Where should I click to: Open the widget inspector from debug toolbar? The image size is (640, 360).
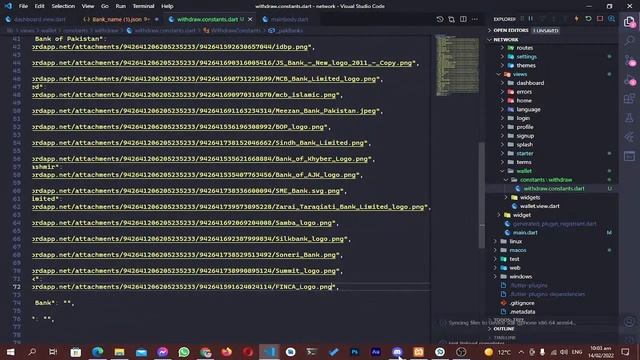[611, 19]
